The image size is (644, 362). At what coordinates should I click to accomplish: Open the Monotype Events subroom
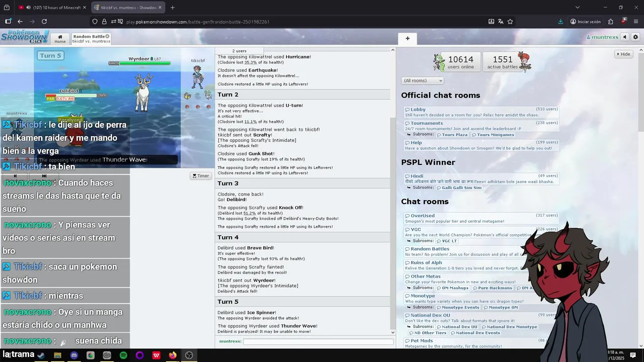click(458, 307)
